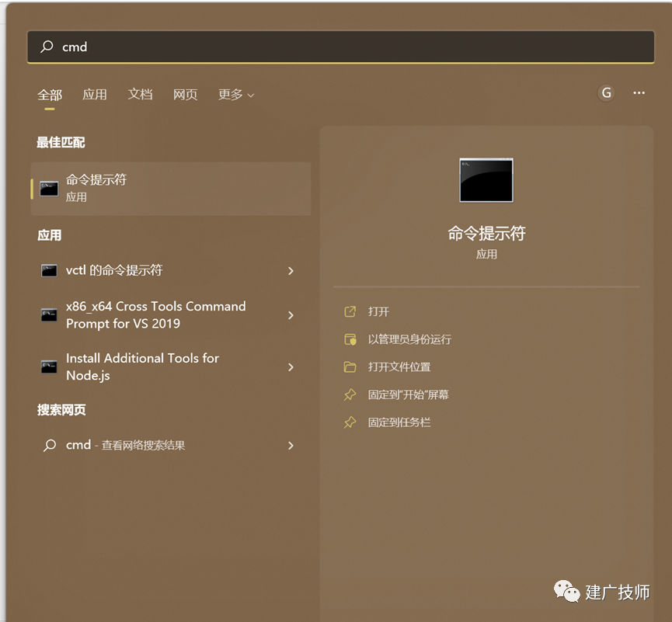This screenshot has width=672, height=622.
Task: Click the pin to taskbar pushpin icon
Action: 350,422
